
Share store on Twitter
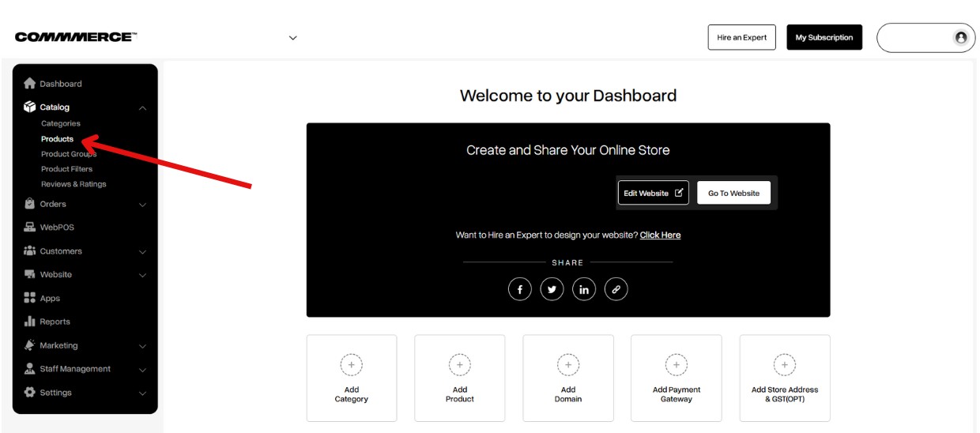[x=552, y=290]
